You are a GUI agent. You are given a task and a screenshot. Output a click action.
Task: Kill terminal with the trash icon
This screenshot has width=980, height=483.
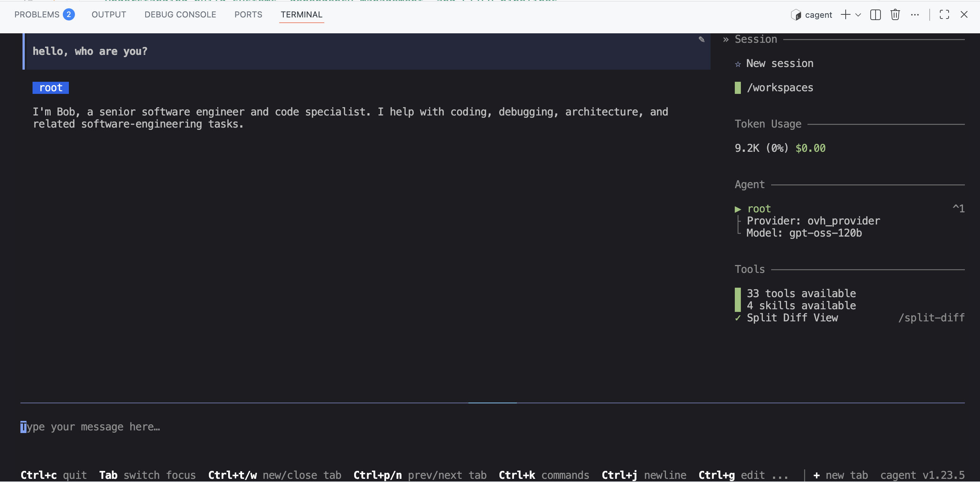point(895,15)
